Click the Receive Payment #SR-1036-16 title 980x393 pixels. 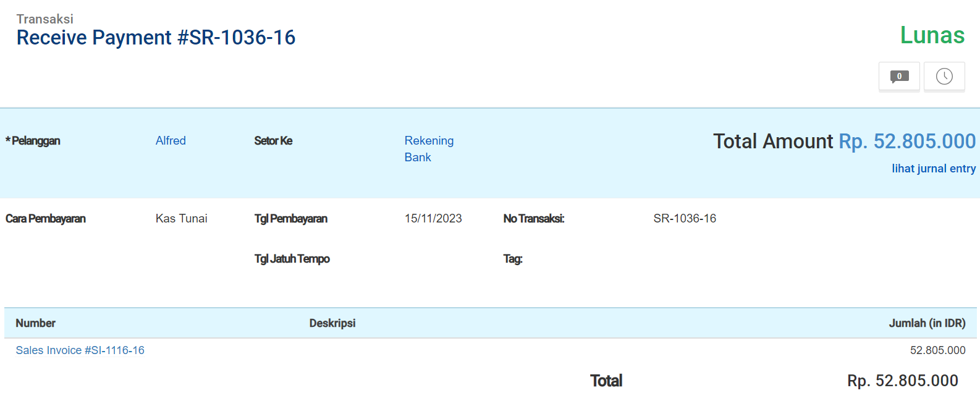pyautogui.click(x=156, y=38)
